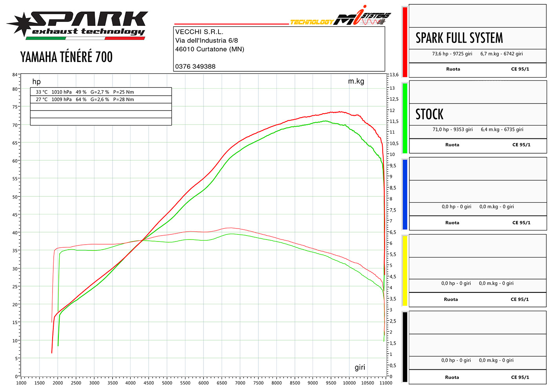Screen dimensions: 549x392
Task: Click the YAMAHA TÉNÉRÉ 700 heading
Action: pyautogui.click(x=66, y=57)
